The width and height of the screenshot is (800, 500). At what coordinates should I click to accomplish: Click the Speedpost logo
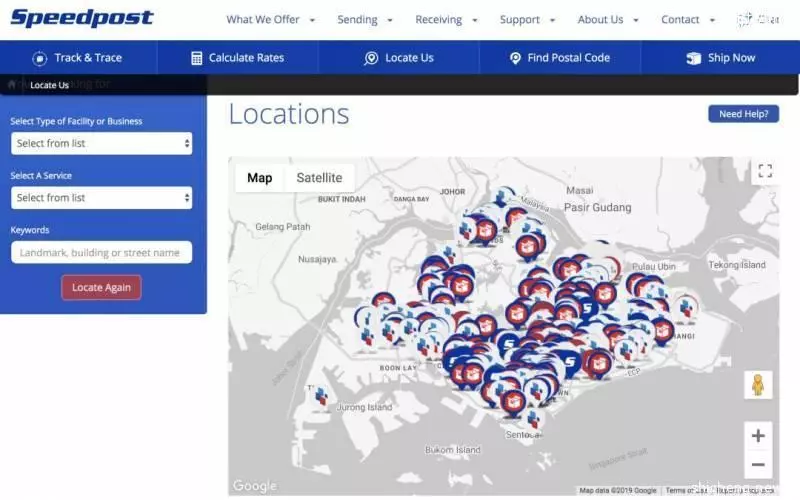(82, 18)
